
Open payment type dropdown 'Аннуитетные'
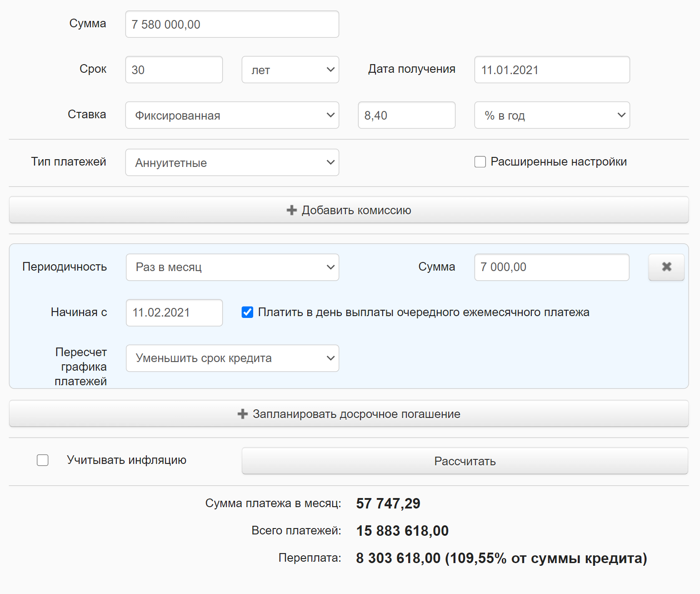232,162
